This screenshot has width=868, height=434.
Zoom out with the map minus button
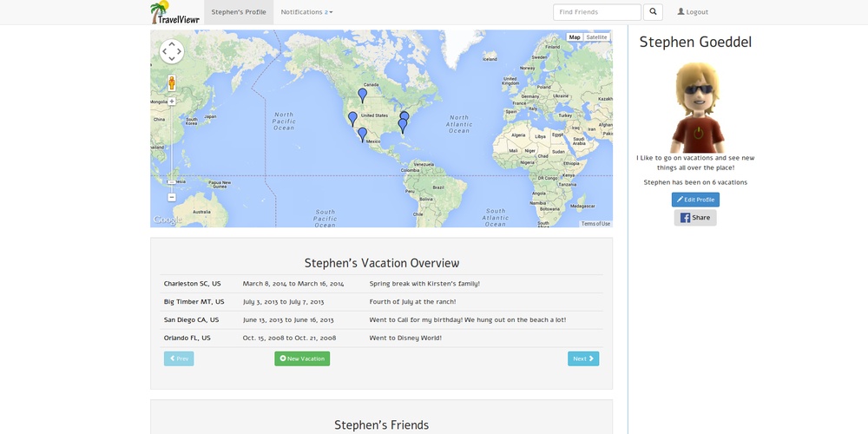172,197
